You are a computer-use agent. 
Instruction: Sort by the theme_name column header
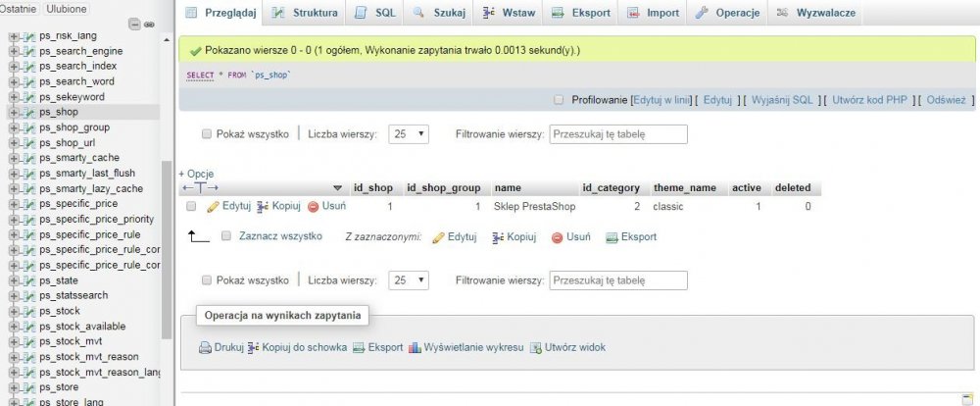point(684,187)
